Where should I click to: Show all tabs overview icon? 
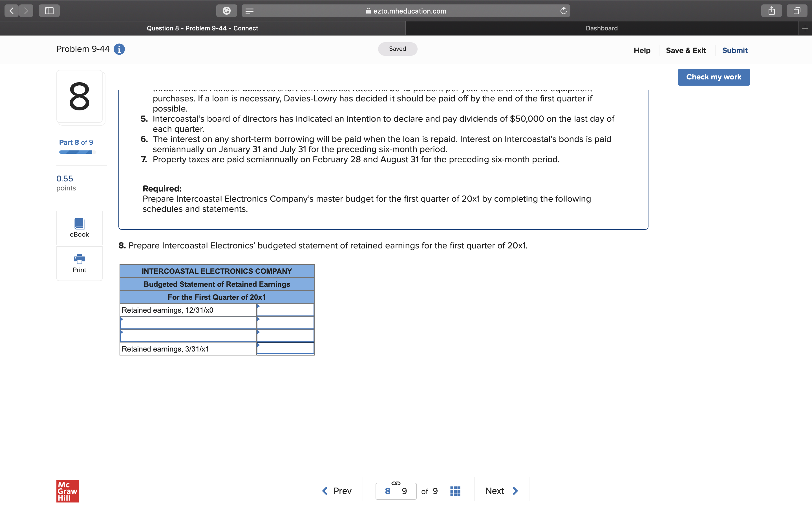click(x=797, y=11)
